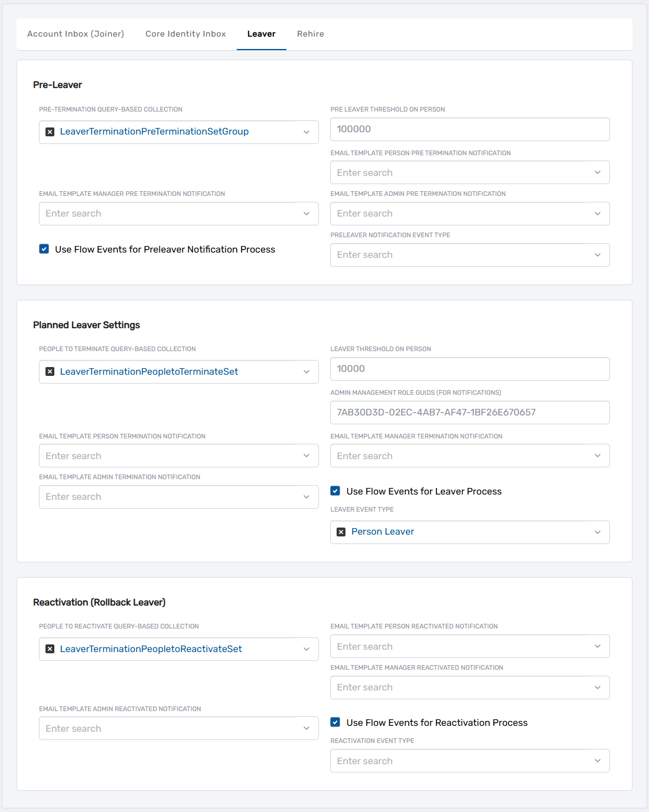Click the Leaver Threshold On Person field
The width and height of the screenshot is (649, 812).
(469, 369)
